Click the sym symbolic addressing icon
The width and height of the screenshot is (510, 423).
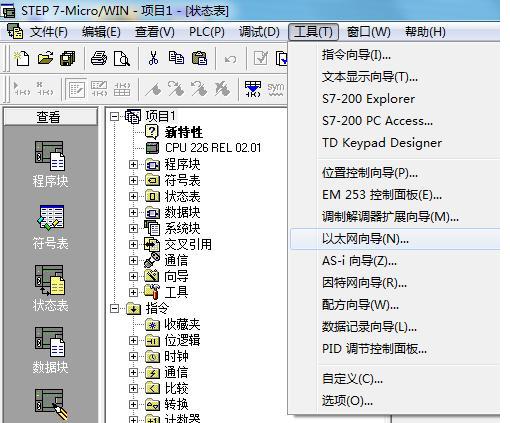tap(276, 89)
